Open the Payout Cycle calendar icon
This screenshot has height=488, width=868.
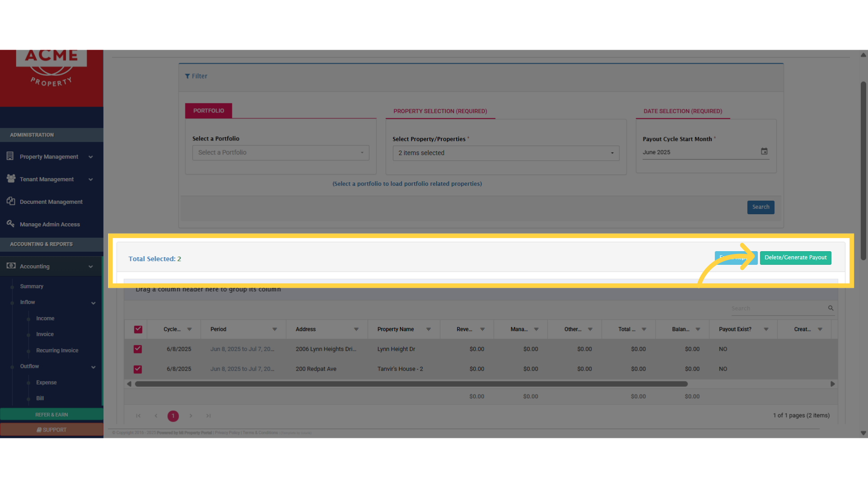[x=764, y=151]
